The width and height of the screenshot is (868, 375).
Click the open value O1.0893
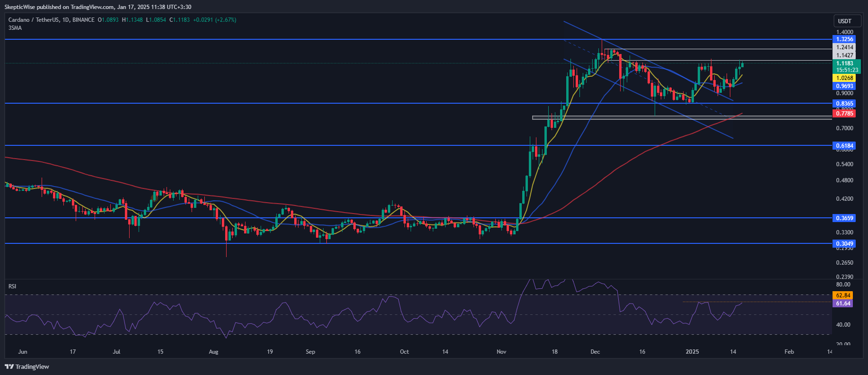(x=108, y=20)
